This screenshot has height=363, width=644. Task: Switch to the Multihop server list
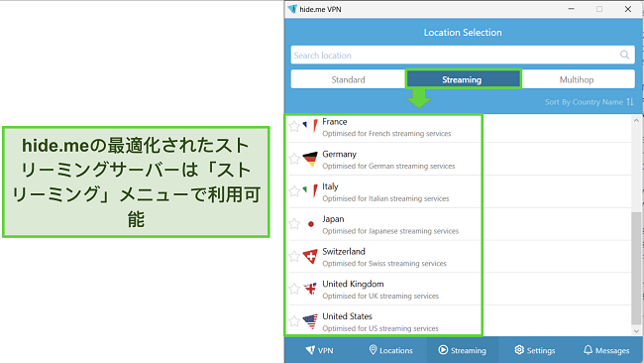tap(578, 79)
